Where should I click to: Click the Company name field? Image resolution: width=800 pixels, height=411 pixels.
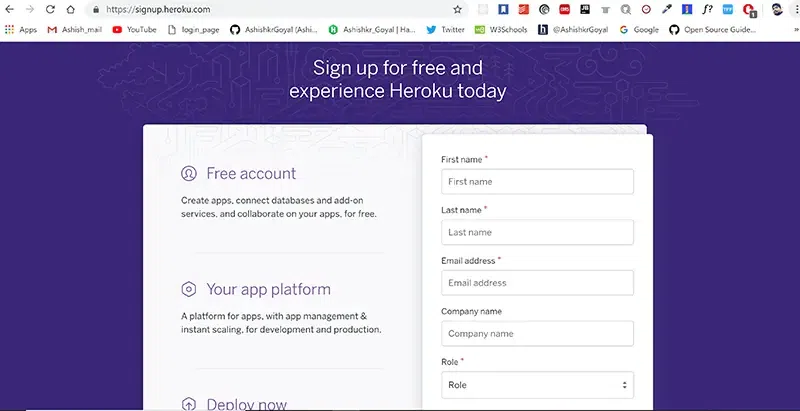(537, 334)
